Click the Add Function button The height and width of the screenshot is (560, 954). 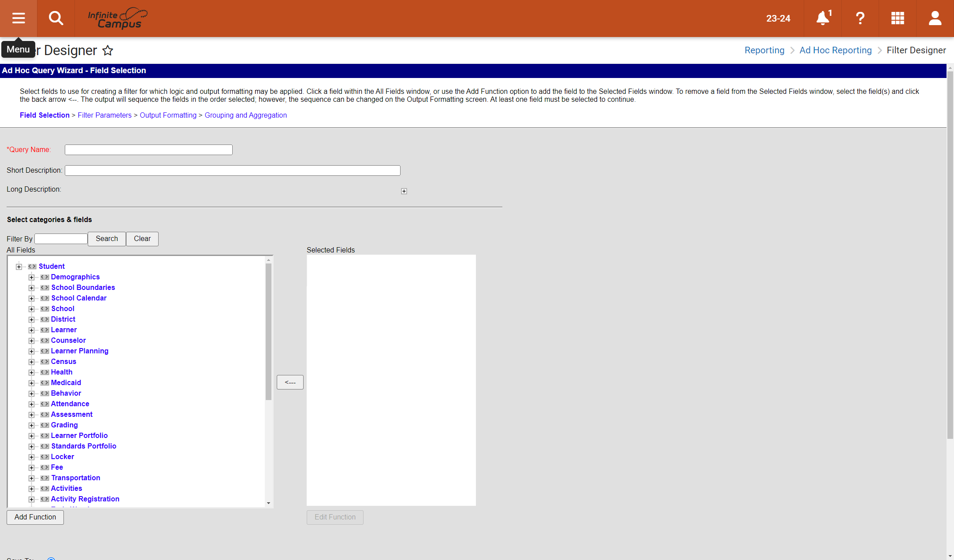click(x=35, y=517)
